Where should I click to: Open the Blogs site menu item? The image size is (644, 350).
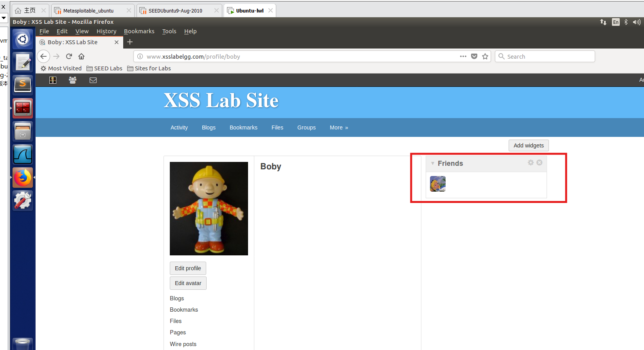point(209,127)
